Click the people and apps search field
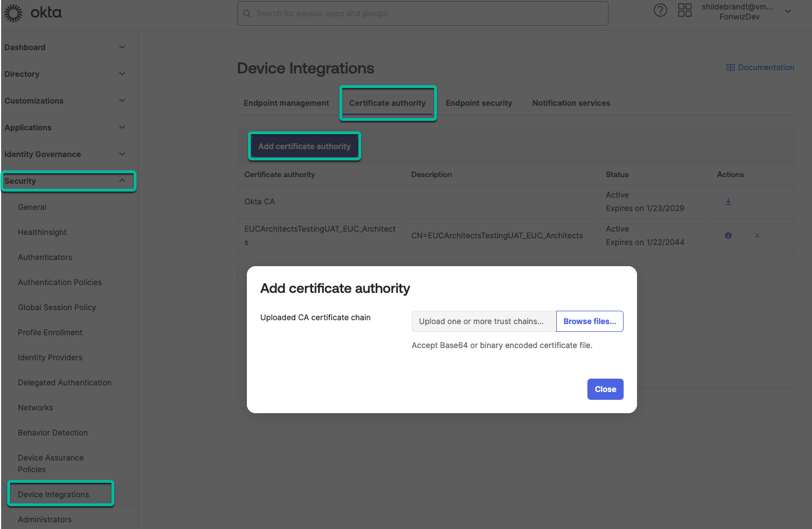 tap(422, 13)
